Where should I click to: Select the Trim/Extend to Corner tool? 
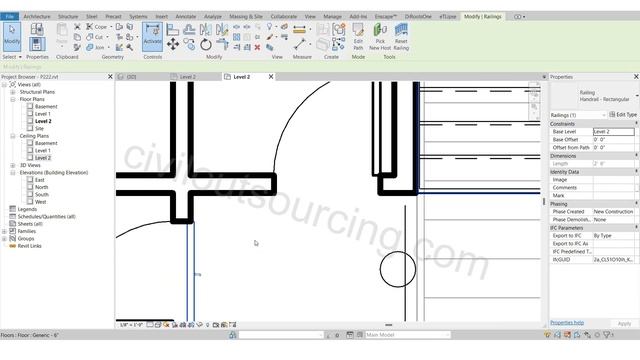(222, 44)
